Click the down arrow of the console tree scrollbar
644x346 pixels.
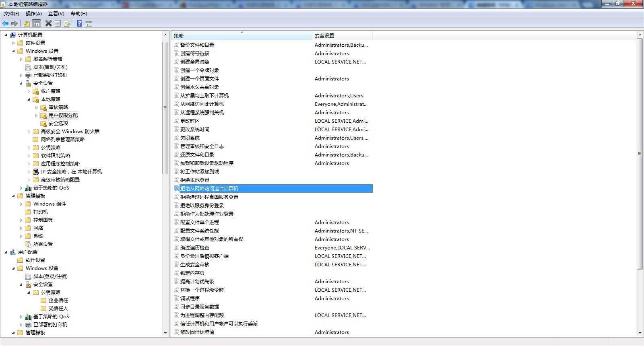tap(165, 333)
